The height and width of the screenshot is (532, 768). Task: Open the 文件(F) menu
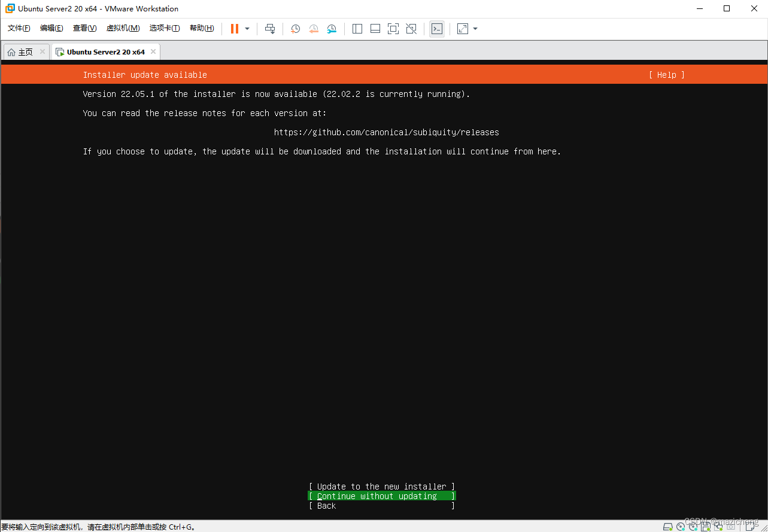[x=19, y=28]
